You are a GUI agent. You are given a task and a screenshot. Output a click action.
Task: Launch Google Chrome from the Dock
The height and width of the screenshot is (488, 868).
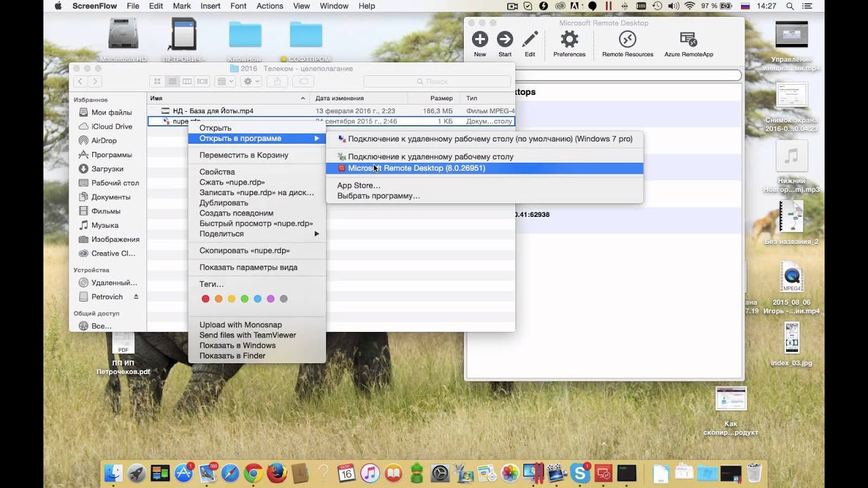pos(253,473)
